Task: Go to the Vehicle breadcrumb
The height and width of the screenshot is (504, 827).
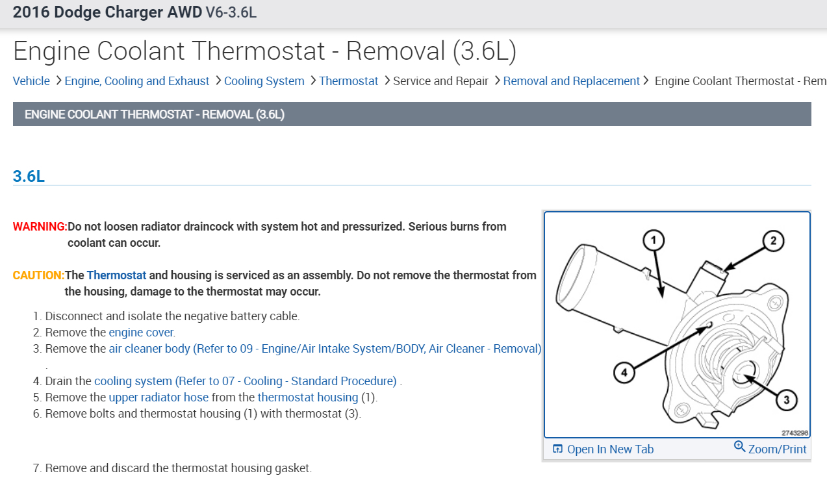Action: [x=31, y=81]
